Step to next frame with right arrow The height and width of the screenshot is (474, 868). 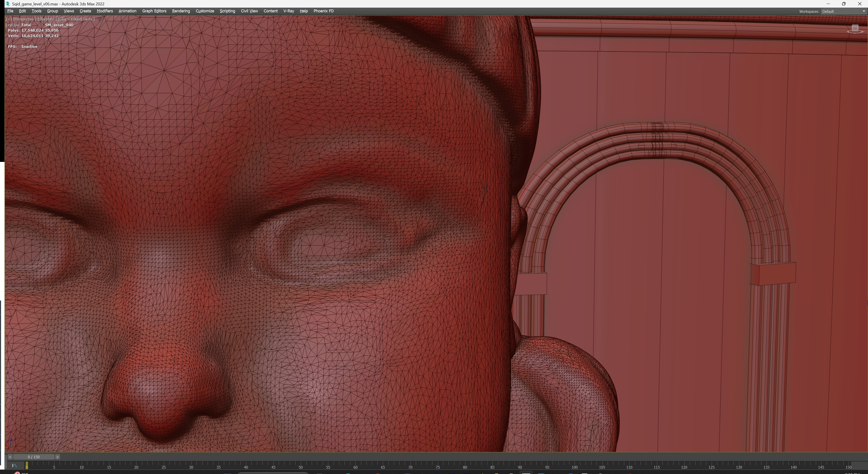pyautogui.click(x=58, y=457)
